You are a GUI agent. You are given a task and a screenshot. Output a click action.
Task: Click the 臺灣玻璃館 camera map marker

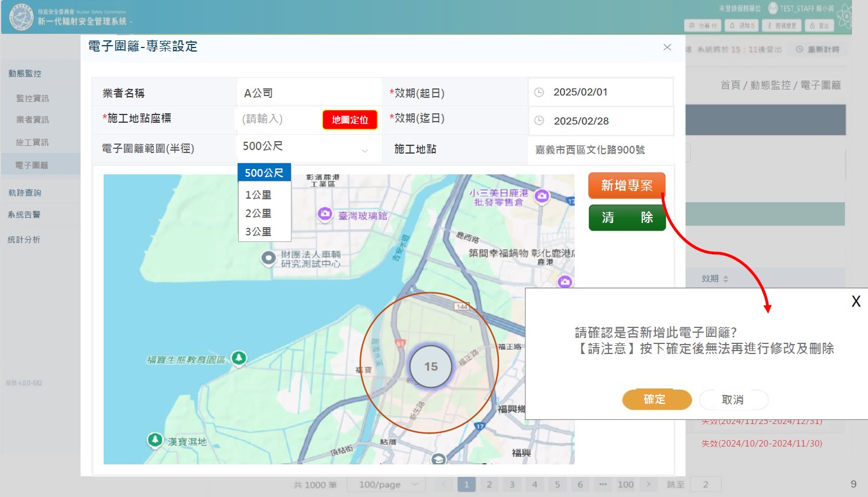coord(325,214)
